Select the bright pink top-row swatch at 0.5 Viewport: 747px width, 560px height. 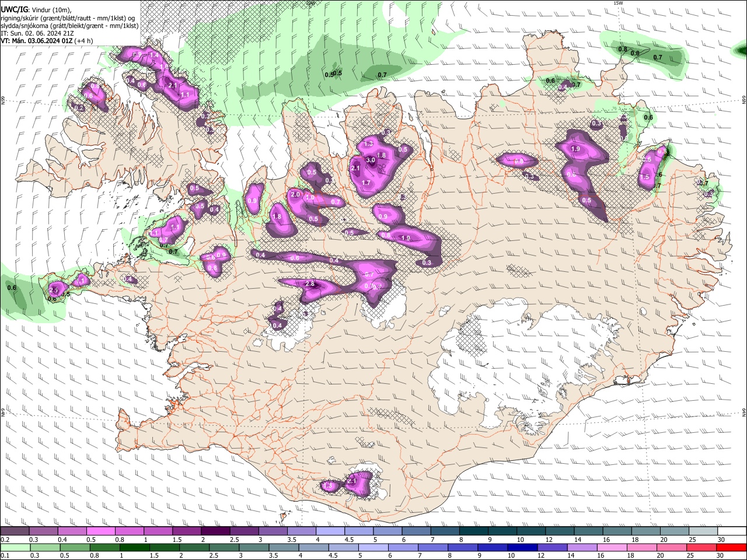point(101,531)
